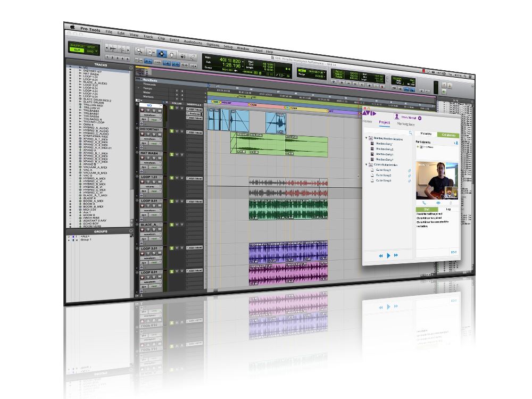Open the DISTORTHIT automation mode (read) dropdown
Image resolution: width=532 pixels, height=399 pixels.
(x=155, y=143)
